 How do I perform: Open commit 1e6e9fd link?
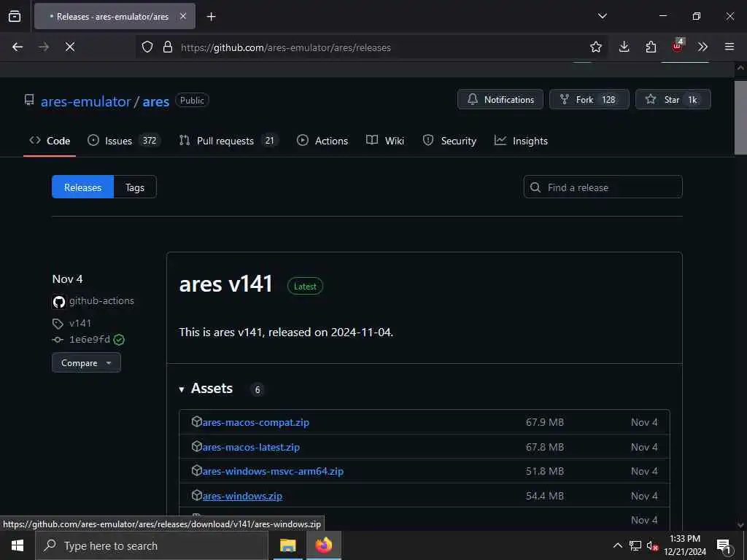click(90, 340)
